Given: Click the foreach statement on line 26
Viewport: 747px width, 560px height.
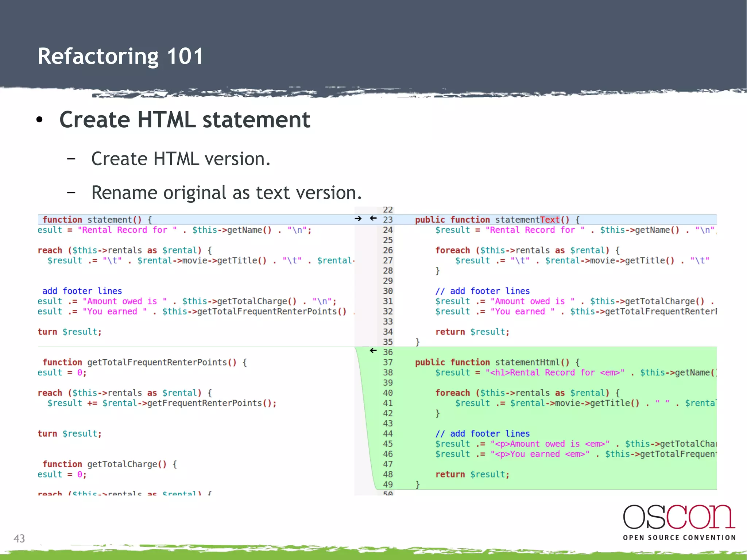Looking at the screenshot, I should point(527,250).
